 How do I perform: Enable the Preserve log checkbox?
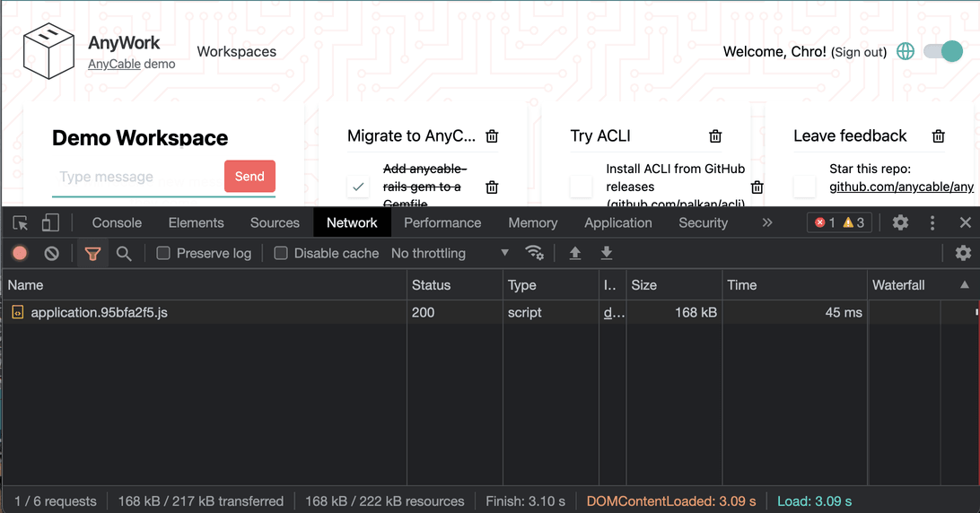(x=163, y=254)
